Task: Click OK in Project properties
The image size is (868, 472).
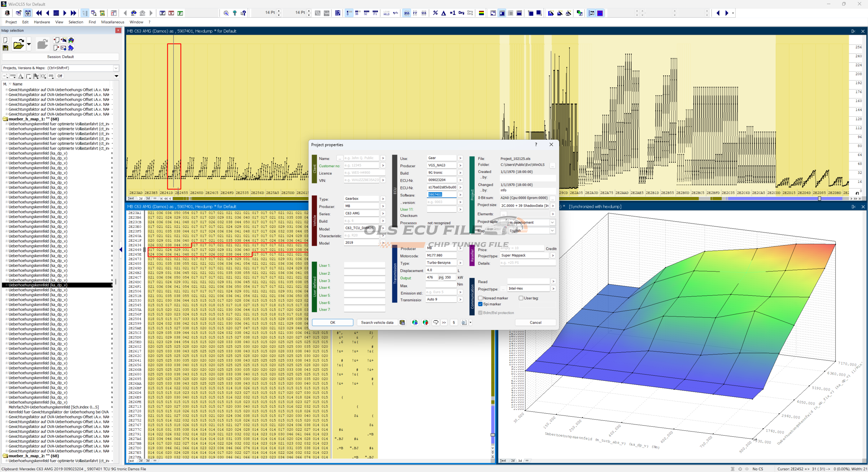Action: point(332,322)
